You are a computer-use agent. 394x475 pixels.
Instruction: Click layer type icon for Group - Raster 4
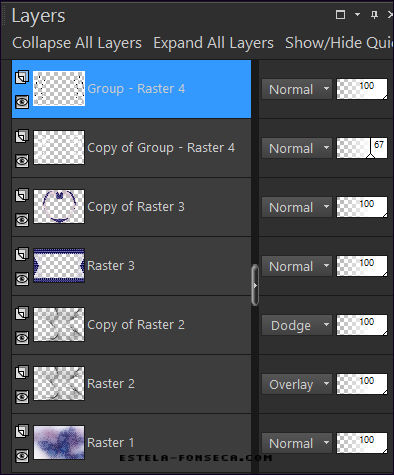(22, 77)
